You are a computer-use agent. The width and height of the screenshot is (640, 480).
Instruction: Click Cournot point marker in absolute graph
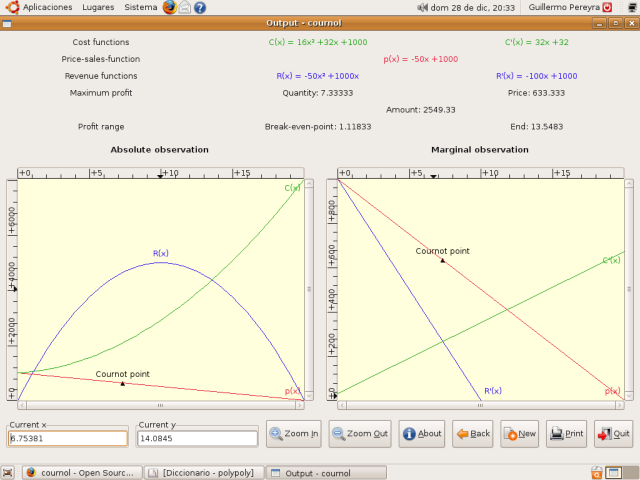click(122, 383)
